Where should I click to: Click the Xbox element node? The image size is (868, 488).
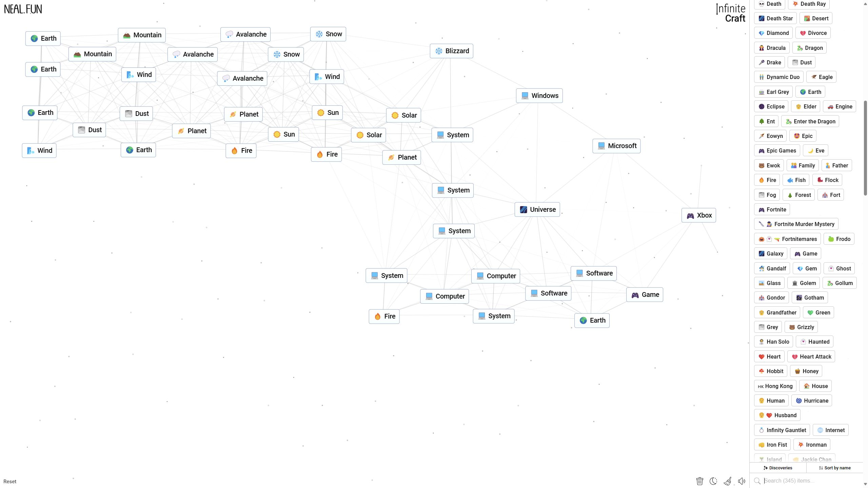tap(699, 215)
